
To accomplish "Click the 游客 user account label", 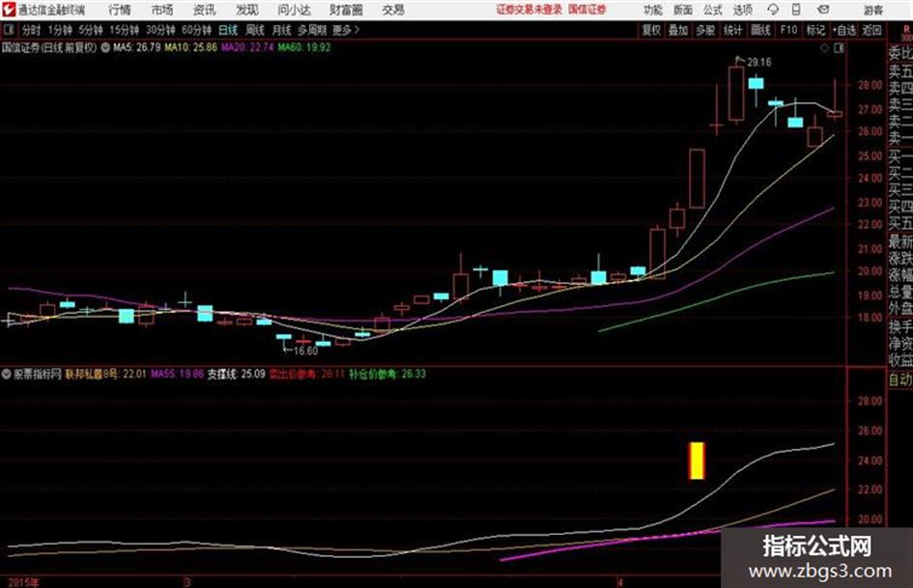I will pos(873,10).
